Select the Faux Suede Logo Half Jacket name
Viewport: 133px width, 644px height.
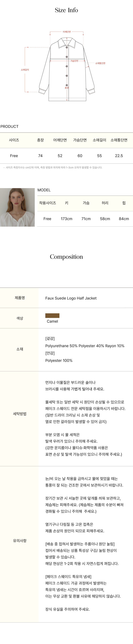pyautogui.click(x=71, y=298)
